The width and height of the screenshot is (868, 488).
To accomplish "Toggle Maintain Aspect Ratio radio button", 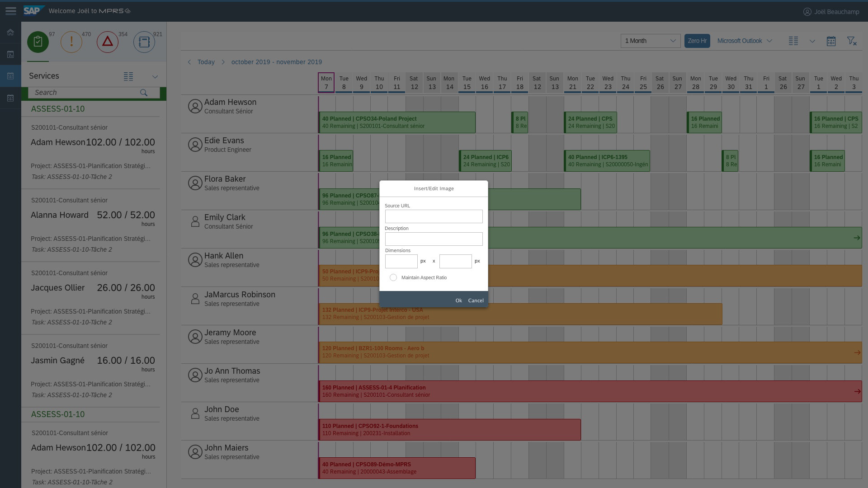I will [393, 277].
